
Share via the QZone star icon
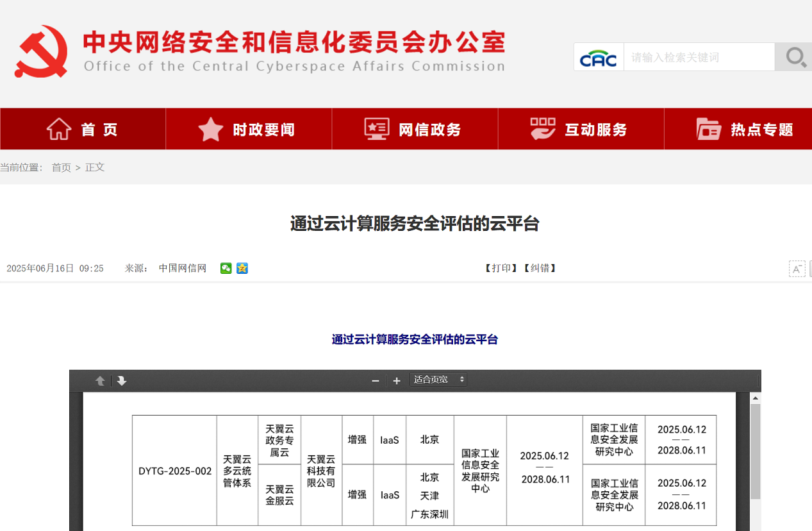point(242,268)
